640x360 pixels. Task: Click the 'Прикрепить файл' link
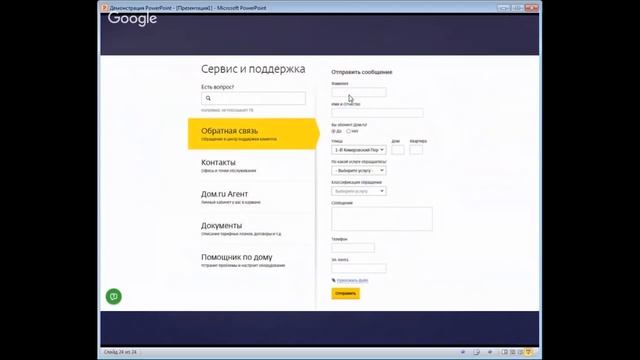pos(352,280)
